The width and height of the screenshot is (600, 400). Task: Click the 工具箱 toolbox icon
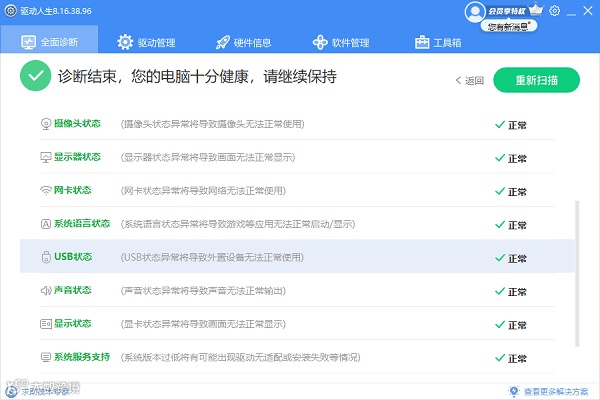[x=422, y=42]
